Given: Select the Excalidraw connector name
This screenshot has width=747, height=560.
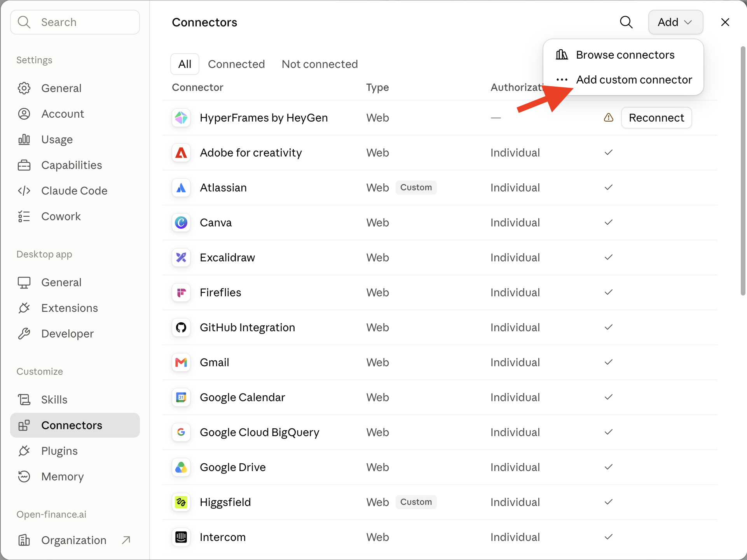Looking at the screenshot, I should pyautogui.click(x=227, y=257).
